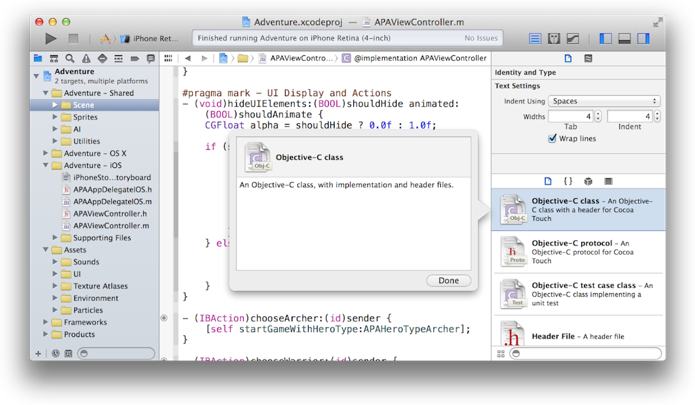Select the File Template library tab

[548, 181]
